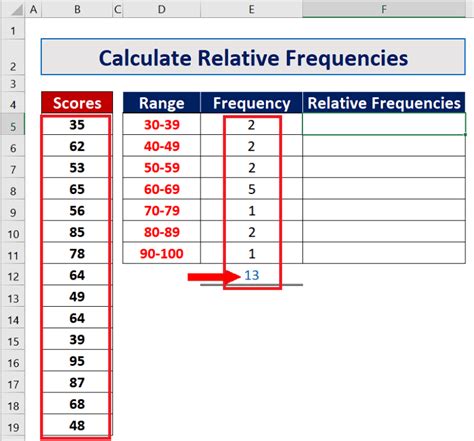Image resolution: width=474 pixels, height=441 pixels.
Task: Click score cell 87
Action: [77, 382]
